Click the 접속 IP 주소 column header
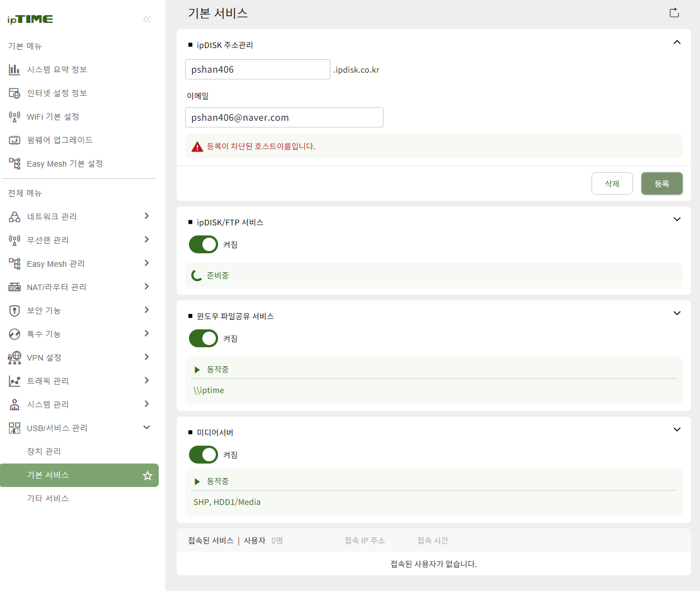 (365, 541)
